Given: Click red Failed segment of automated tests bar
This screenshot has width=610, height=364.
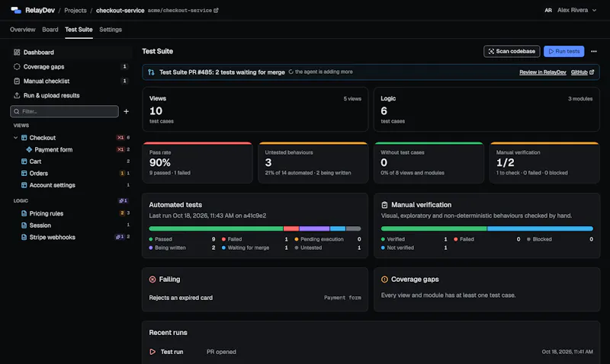Looking at the screenshot, I should coord(291,228).
